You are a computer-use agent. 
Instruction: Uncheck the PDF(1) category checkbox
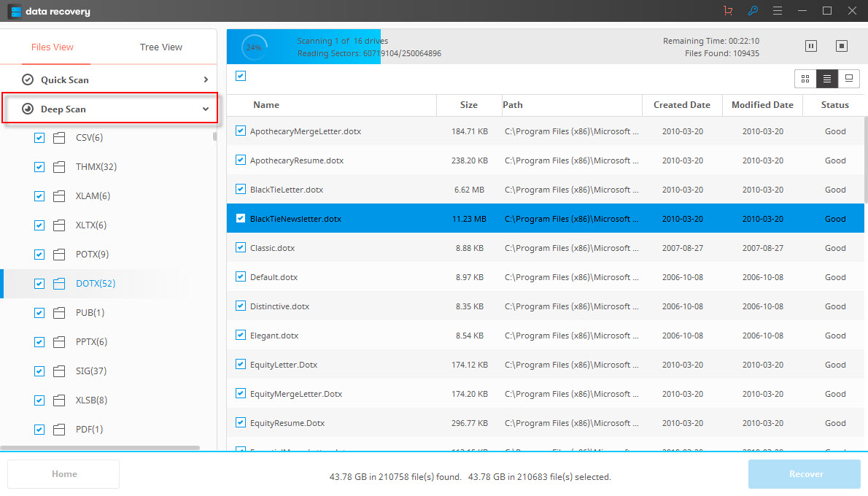click(x=39, y=430)
